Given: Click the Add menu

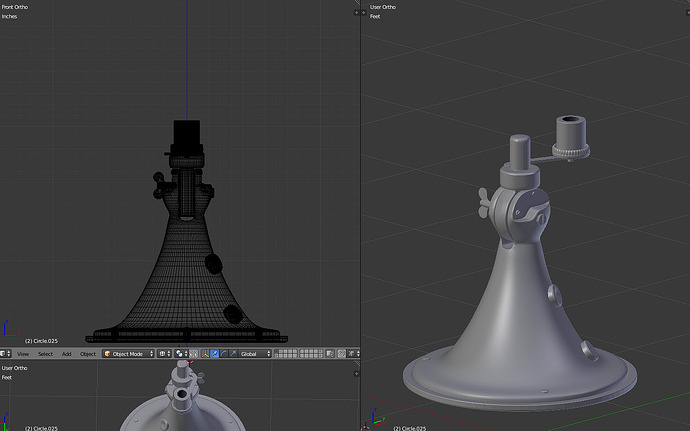Looking at the screenshot, I should 66,354.
